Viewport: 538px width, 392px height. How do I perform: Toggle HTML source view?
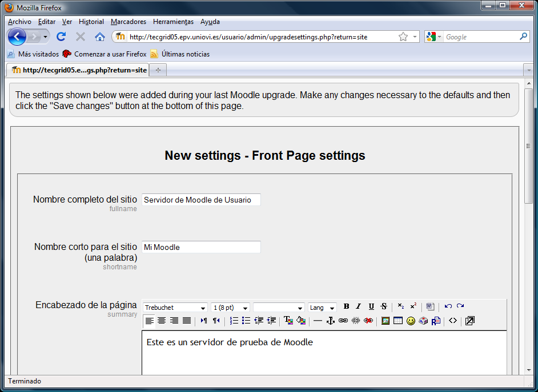[x=453, y=321]
